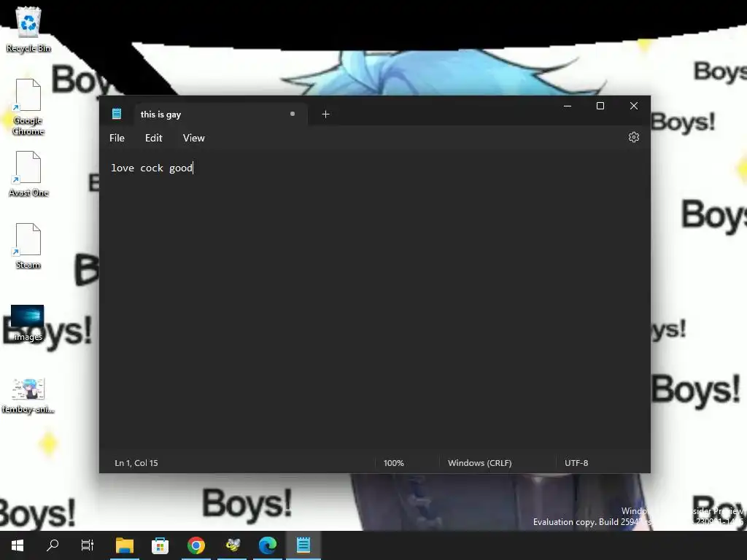Open the Edit menu
Screen dimensions: 747x560
153,138
